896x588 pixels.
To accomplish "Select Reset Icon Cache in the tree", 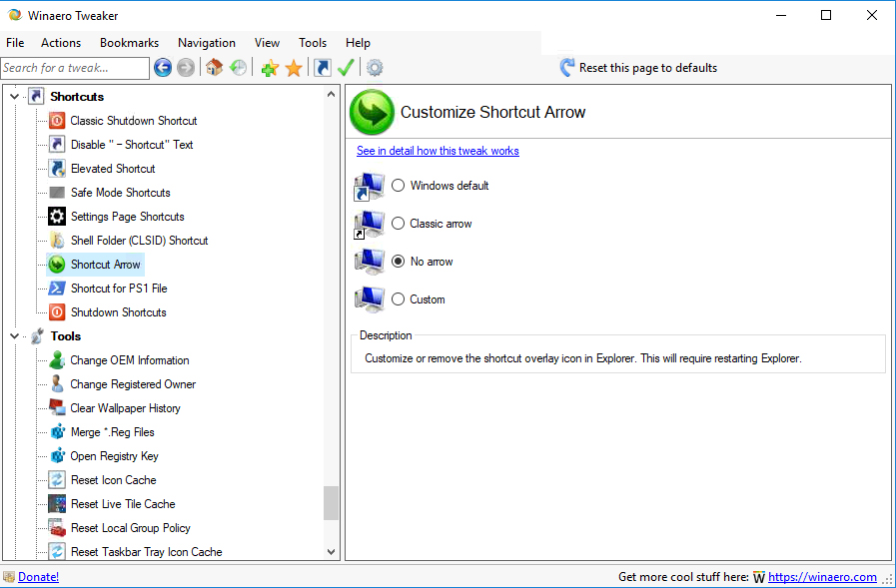I will (113, 480).
